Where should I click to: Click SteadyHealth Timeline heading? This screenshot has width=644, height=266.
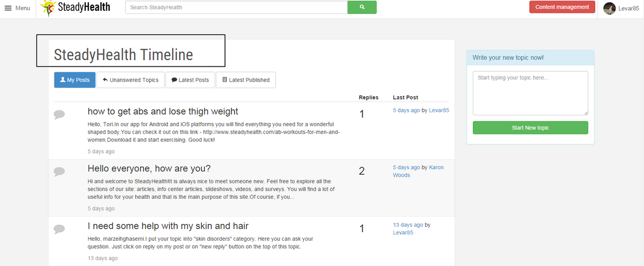123,55
